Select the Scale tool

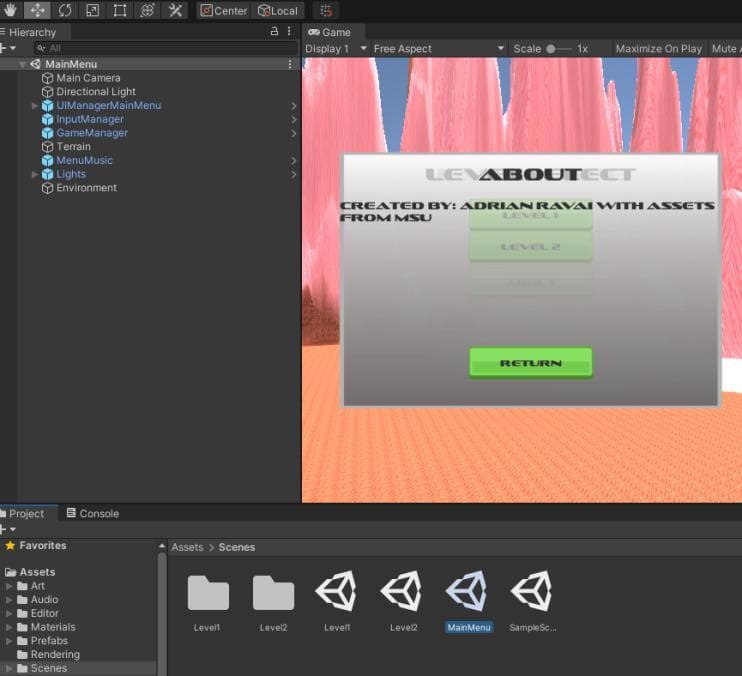92,10
